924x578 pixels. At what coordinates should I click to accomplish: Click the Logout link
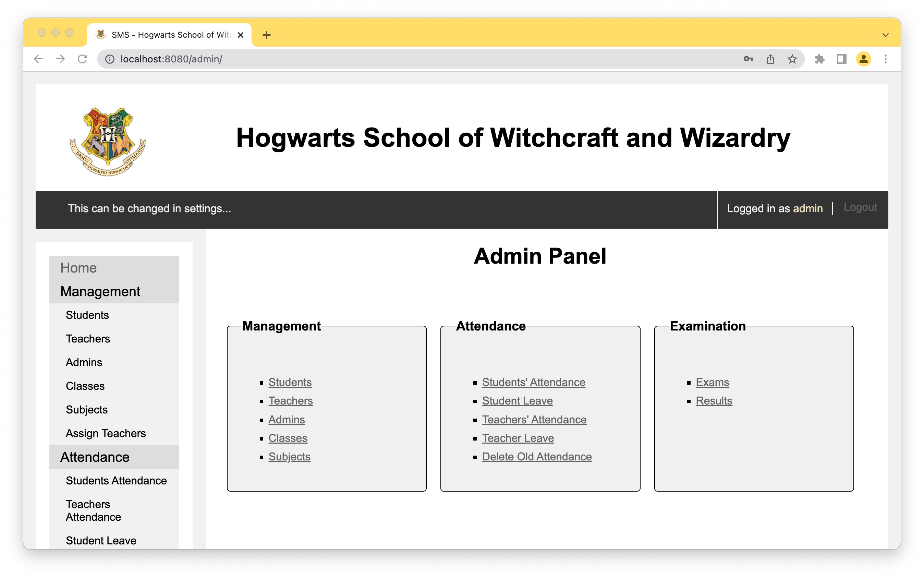click(860, 207)
